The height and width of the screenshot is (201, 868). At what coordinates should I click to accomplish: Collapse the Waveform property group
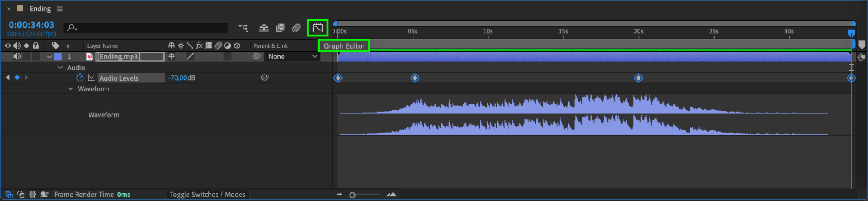coord(70,89)
